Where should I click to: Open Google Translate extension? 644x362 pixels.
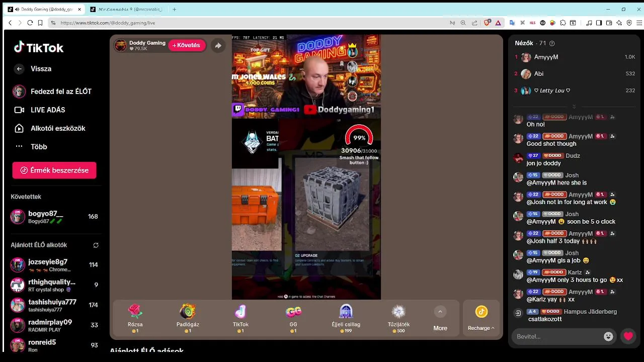click(512, 23)
